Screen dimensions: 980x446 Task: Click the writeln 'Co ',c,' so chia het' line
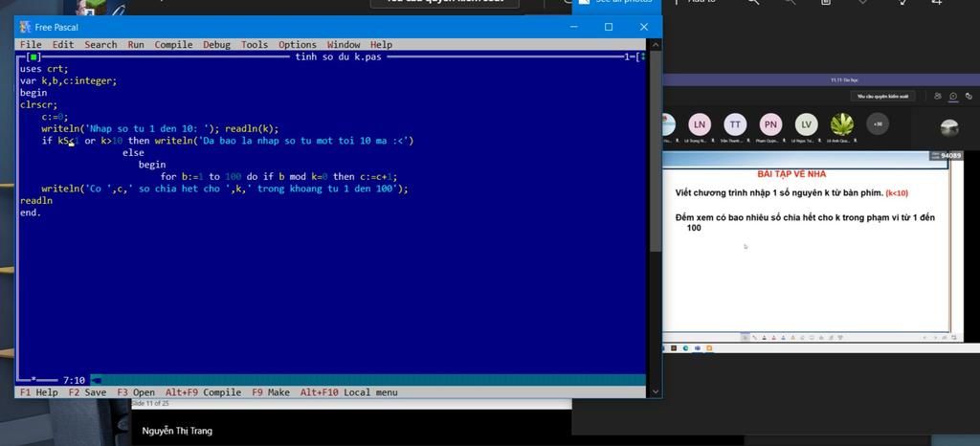pyautogui.click(x=225, y=189)
